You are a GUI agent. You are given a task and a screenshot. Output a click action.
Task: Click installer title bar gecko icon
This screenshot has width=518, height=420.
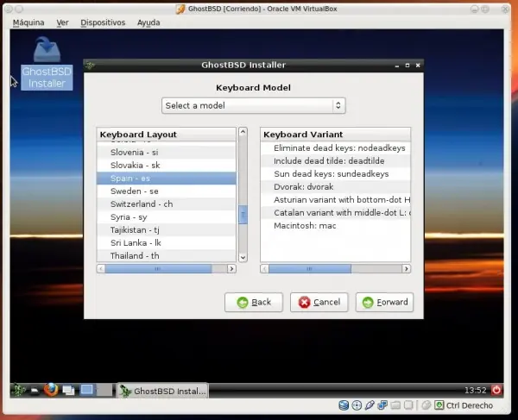tap(90, 66)
